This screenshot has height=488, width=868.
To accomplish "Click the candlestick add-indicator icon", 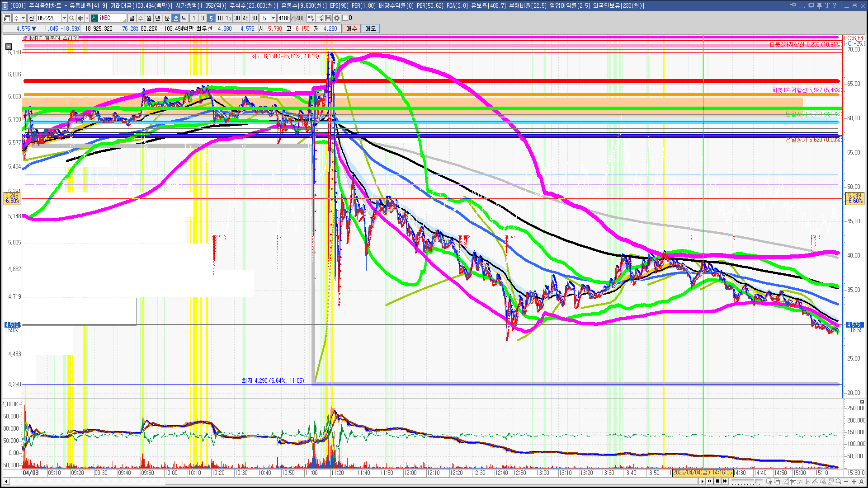I will [311, 18].
